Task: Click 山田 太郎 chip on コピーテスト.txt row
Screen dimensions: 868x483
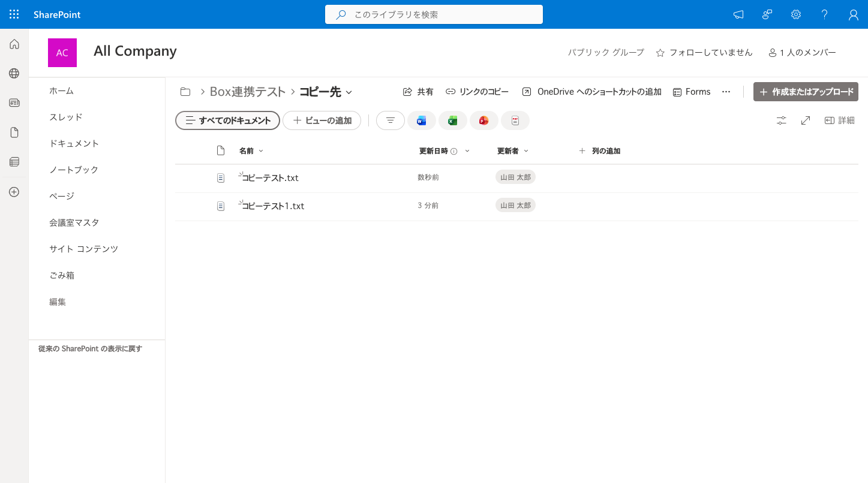Action: click(x=515, y=177)
